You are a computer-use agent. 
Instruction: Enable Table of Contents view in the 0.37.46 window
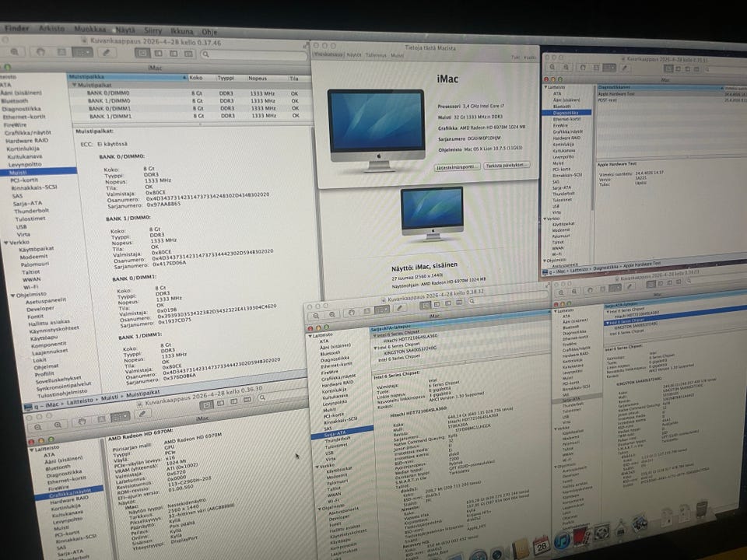174,53
